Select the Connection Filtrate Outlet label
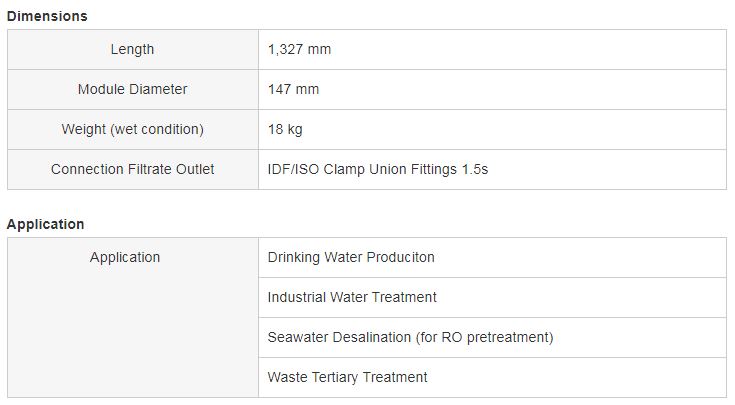 [132, 169]
